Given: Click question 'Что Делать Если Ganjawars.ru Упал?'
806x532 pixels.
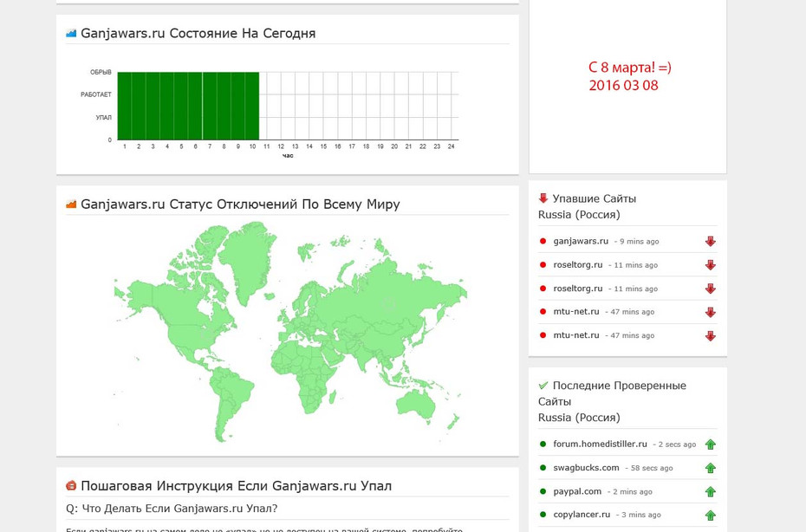Looking at the screenshot, I should [180, 509].
